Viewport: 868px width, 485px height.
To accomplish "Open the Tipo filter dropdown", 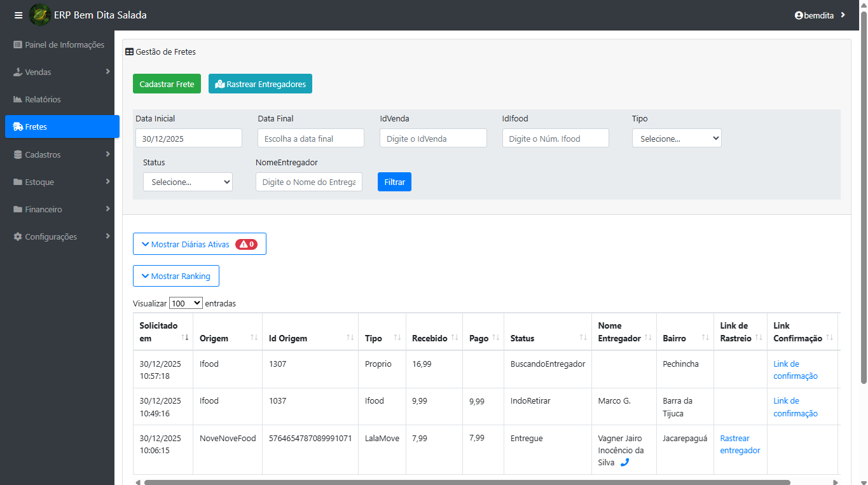I will pyautogui.click(x=676, y=138).
